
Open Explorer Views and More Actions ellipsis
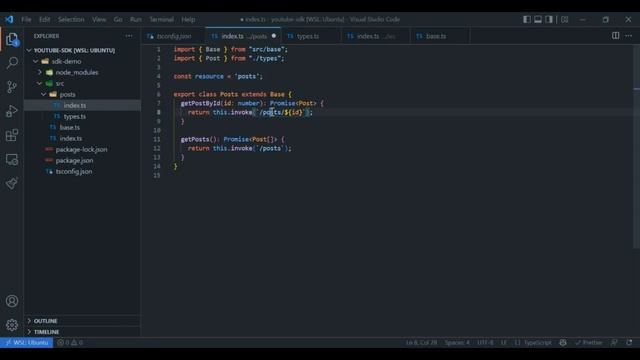[x=129, y=36]
